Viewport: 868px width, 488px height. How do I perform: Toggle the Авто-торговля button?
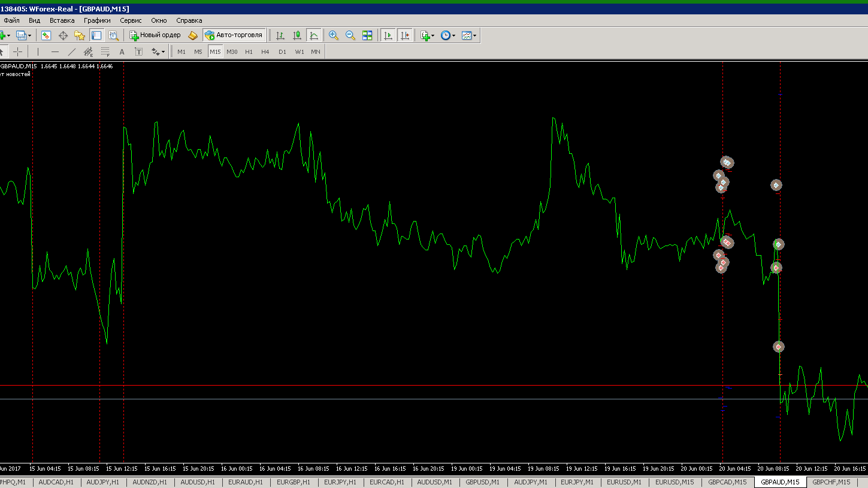click(x=234, y=35)
